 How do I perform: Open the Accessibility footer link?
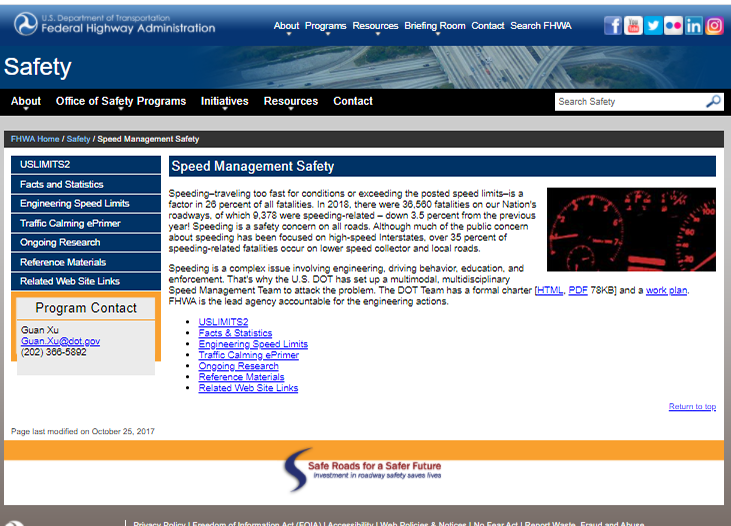pyautogui.click(x=350, y=523)
